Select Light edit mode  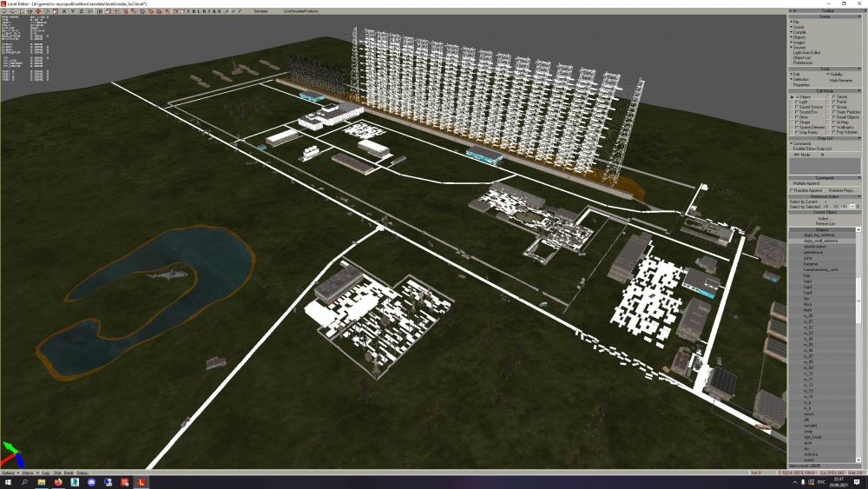click(x=803, y=102)
